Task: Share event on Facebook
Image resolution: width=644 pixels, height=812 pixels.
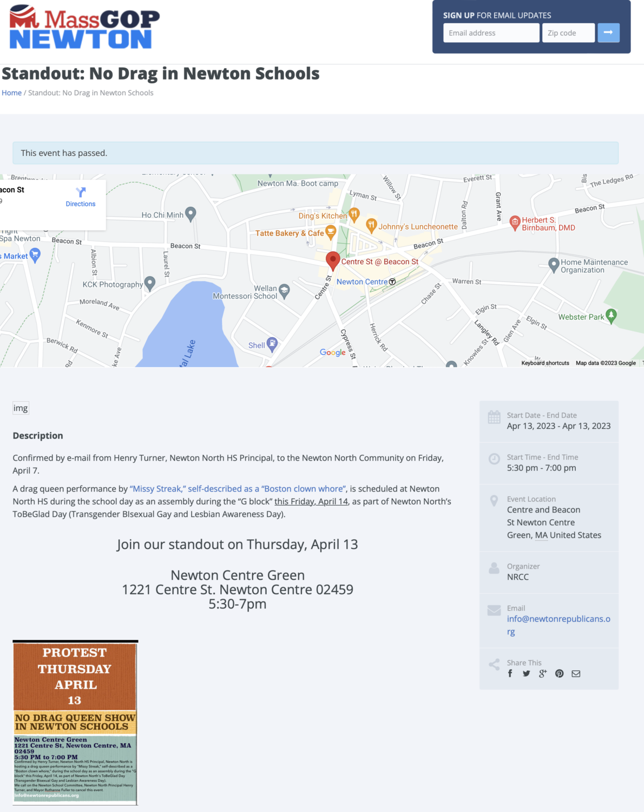Action: 510,673
